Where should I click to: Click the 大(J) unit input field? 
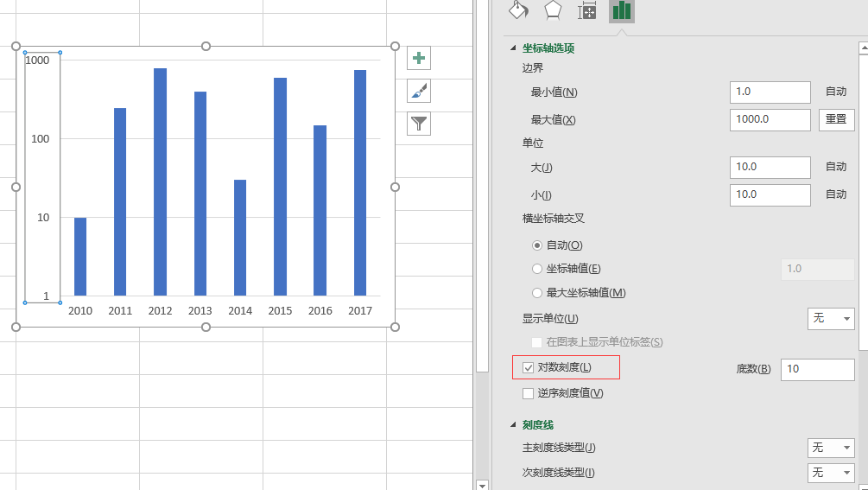pos(770,168)
